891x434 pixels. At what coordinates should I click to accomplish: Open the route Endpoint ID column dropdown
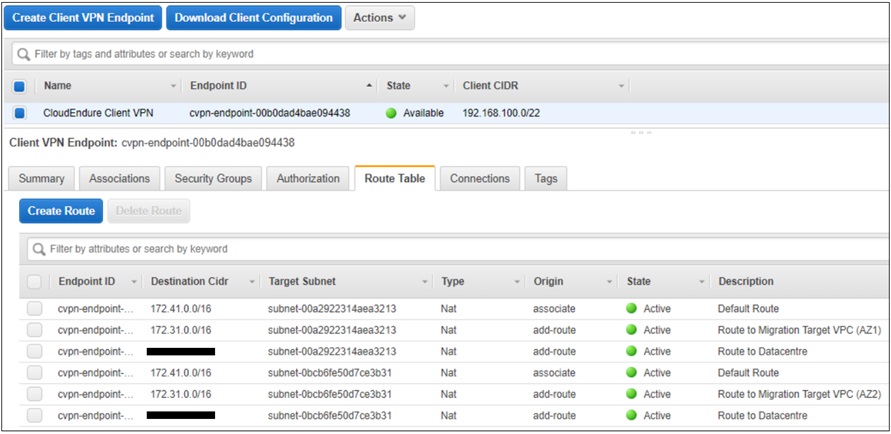pos(134,281)
